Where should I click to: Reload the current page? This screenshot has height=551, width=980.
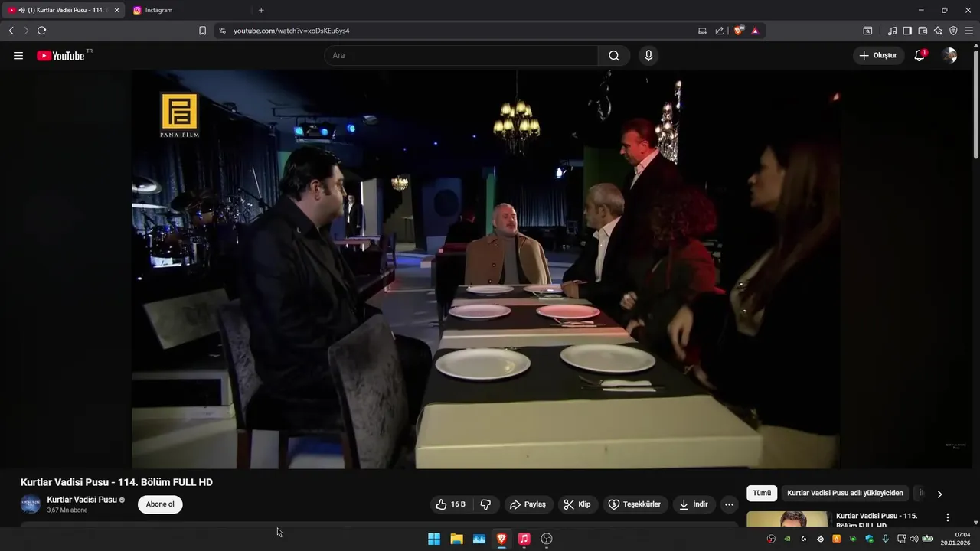click(41, 31)
